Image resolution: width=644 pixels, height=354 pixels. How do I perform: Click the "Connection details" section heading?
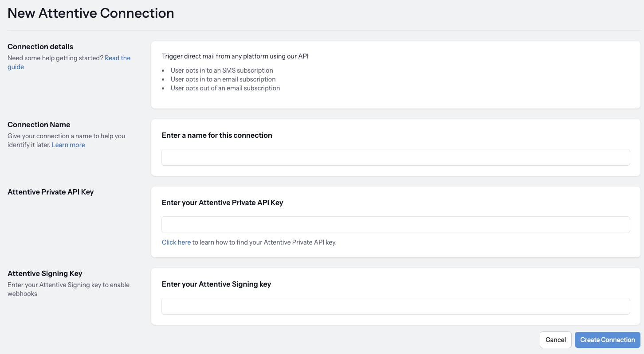pyautogui.click(x=40, y=47)
